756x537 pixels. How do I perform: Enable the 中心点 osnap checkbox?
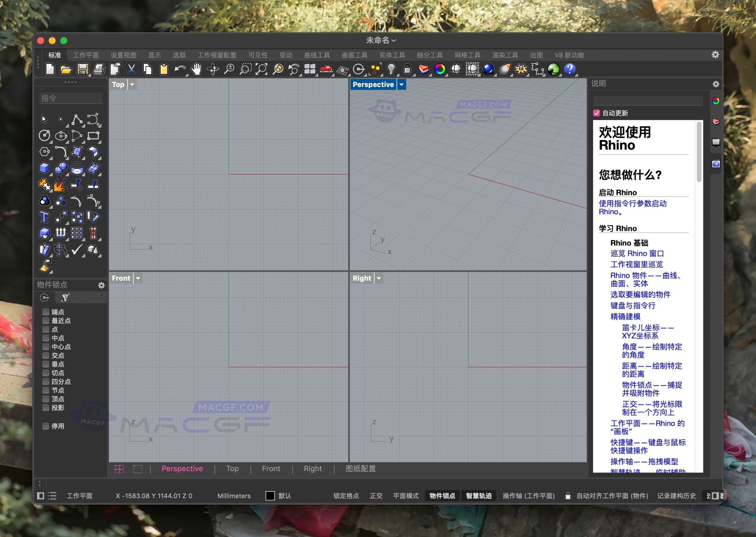tap(45, 346)
